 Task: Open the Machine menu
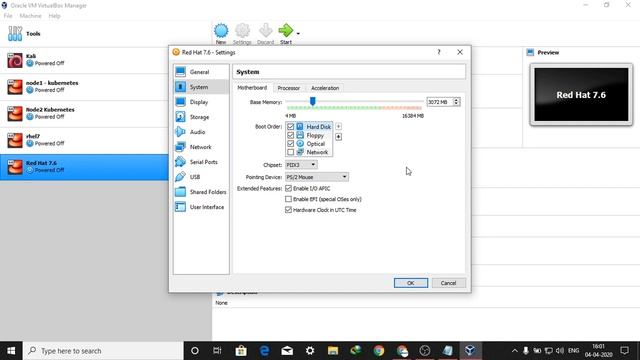31,16
